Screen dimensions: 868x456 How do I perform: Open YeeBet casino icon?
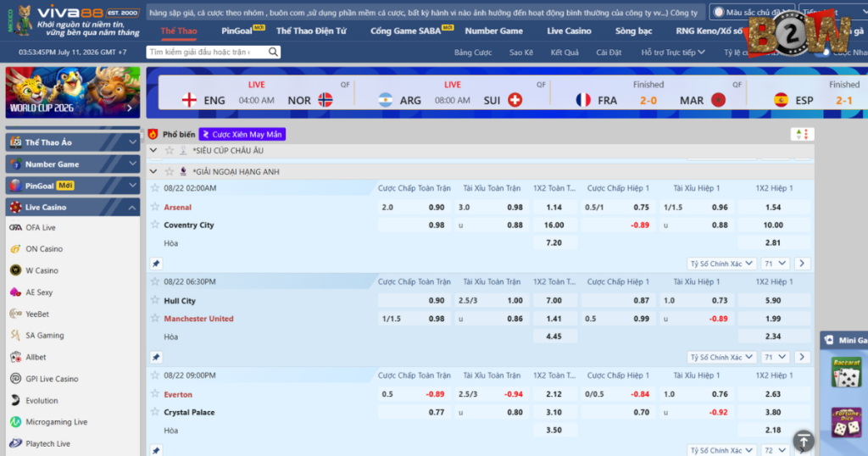(15, 314)
